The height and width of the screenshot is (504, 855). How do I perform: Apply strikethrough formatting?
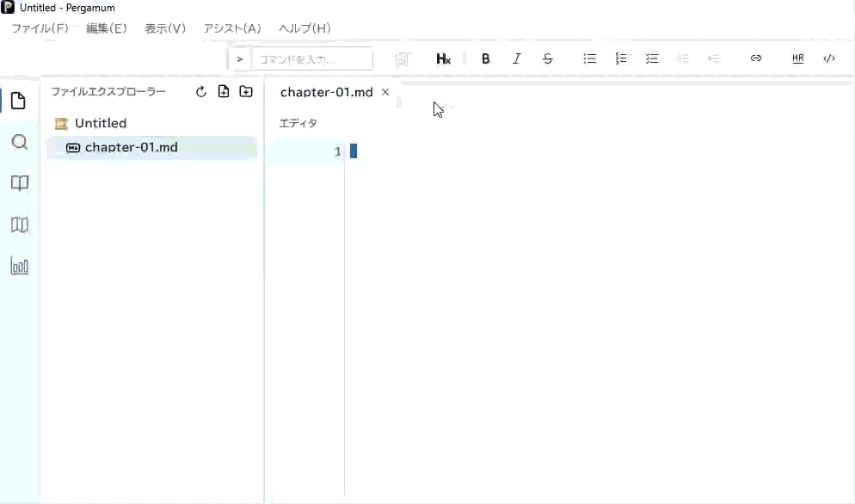(x=547, y=58)
